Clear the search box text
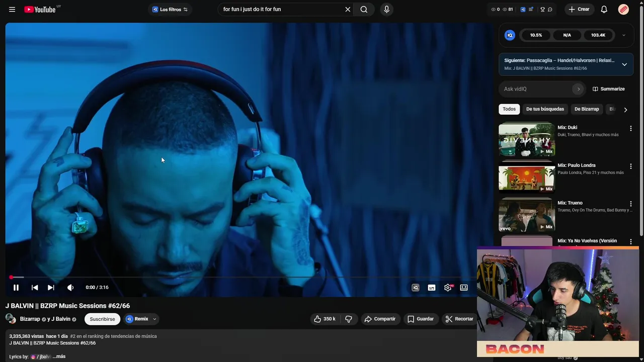Image resolution: width=644 pixels, height=362 pixels. pos(348,9)
